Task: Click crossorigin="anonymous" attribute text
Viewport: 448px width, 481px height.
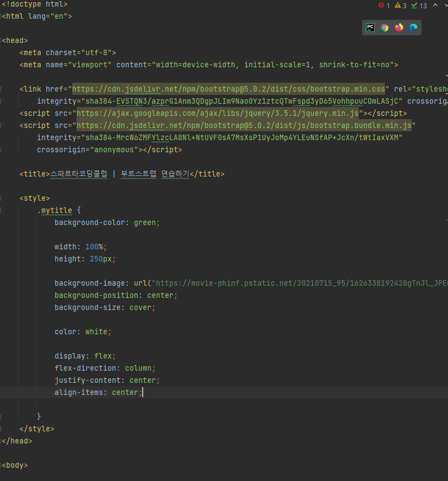Action: point(88,149)
